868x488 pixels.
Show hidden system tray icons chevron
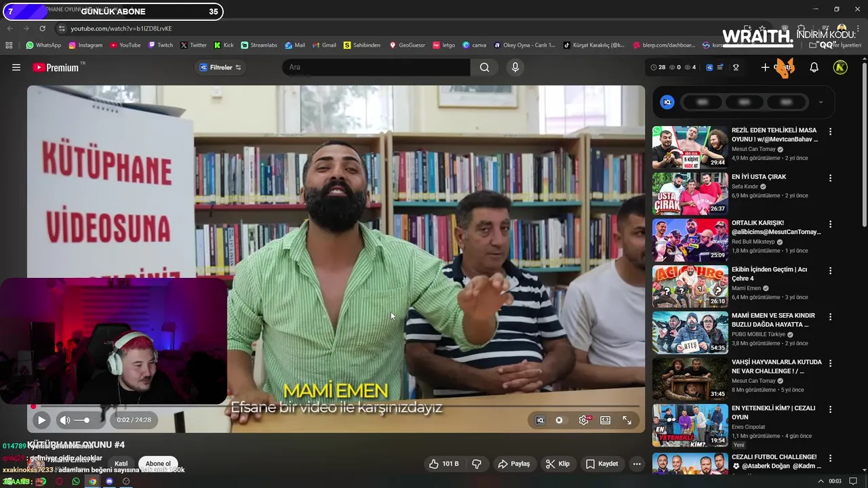(821, 481)
